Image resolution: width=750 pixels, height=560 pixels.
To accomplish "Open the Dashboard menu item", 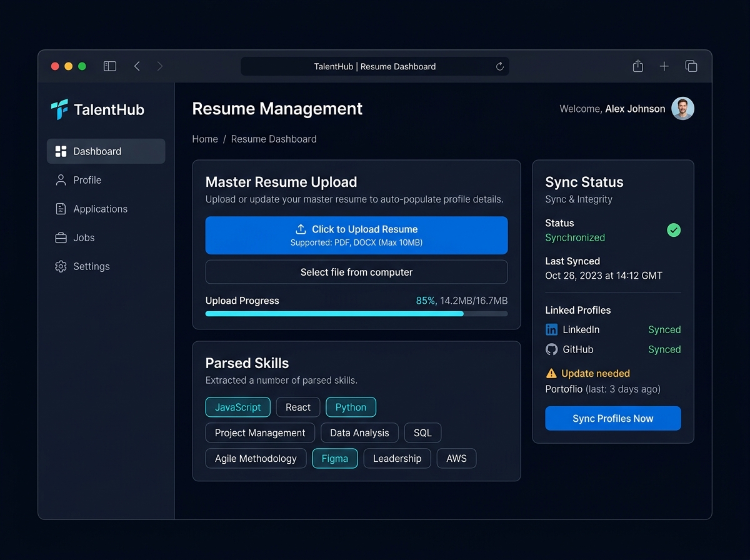I will coord(106,151).
